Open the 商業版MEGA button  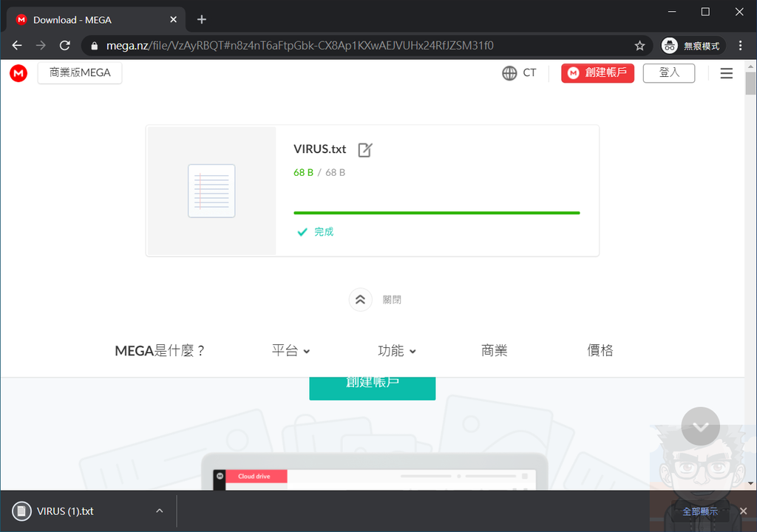80,73
